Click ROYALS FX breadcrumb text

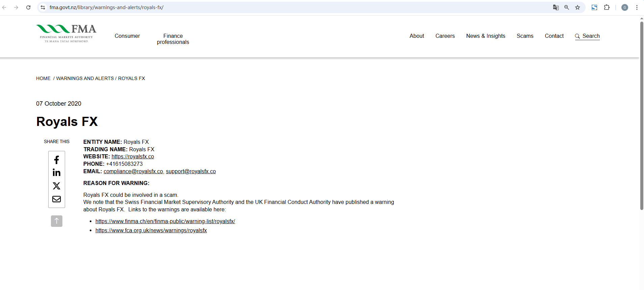132,78
